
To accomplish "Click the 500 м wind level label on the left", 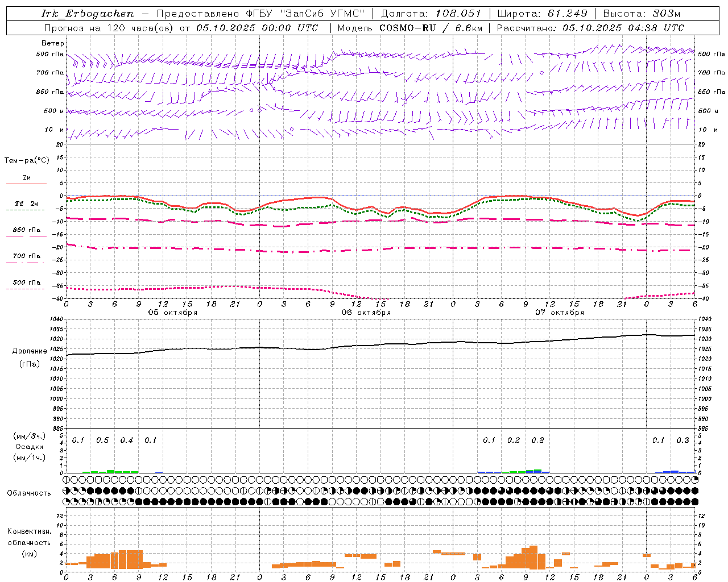I will [x=54, y=111].
